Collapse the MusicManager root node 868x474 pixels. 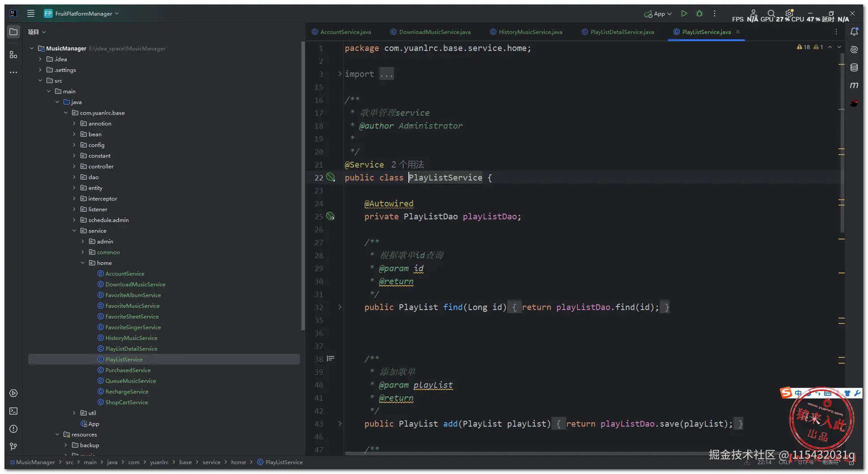[32, 48]
